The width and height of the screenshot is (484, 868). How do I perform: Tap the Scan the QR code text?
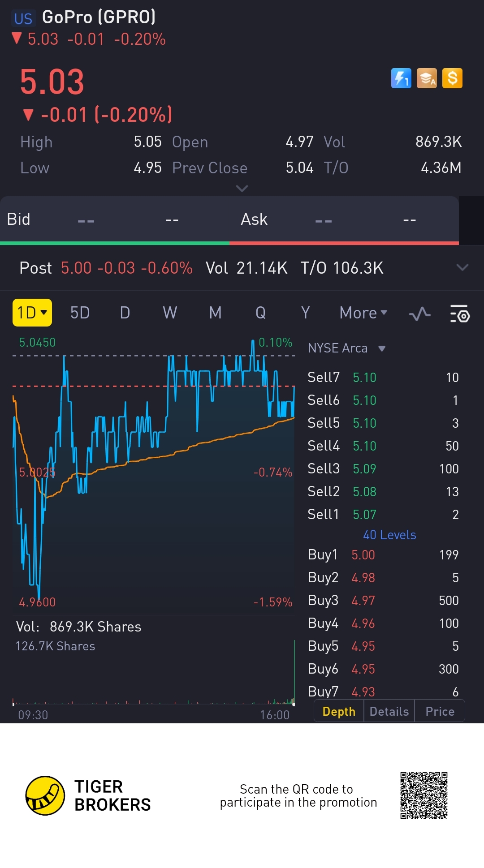[298, 795]
